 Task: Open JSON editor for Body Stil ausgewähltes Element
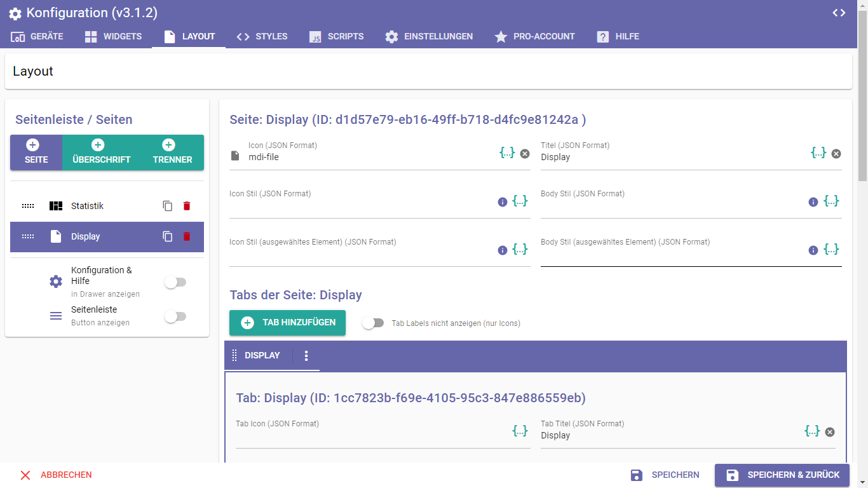(831, 249)
